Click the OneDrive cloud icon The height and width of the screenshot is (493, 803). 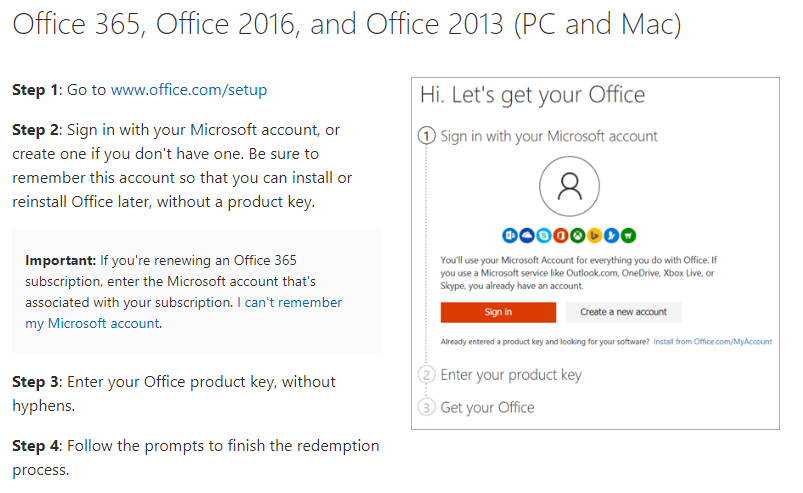[x=528, y=236]
